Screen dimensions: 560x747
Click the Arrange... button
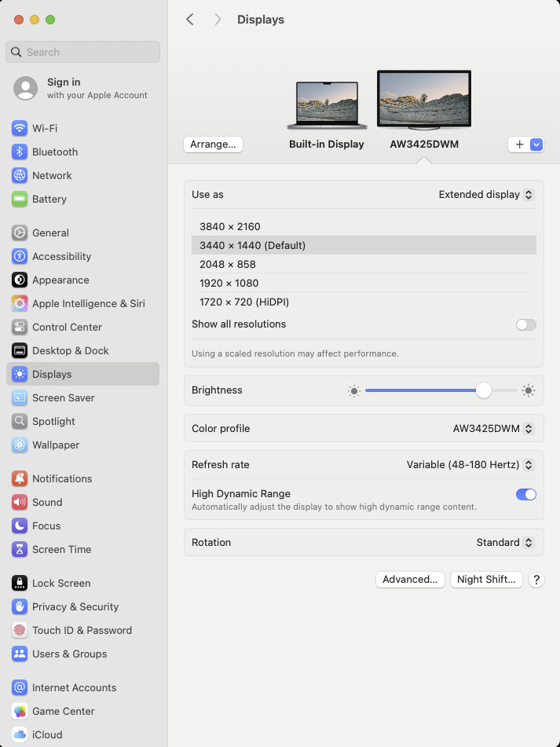(213, 145)
